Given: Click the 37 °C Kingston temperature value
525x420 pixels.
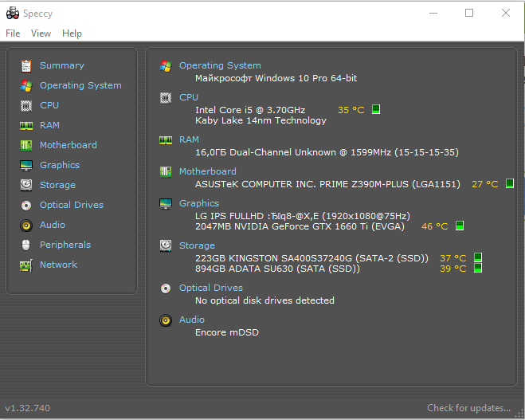Looking at the screenshot, I should pyautogui.click(x=453, y=258).
